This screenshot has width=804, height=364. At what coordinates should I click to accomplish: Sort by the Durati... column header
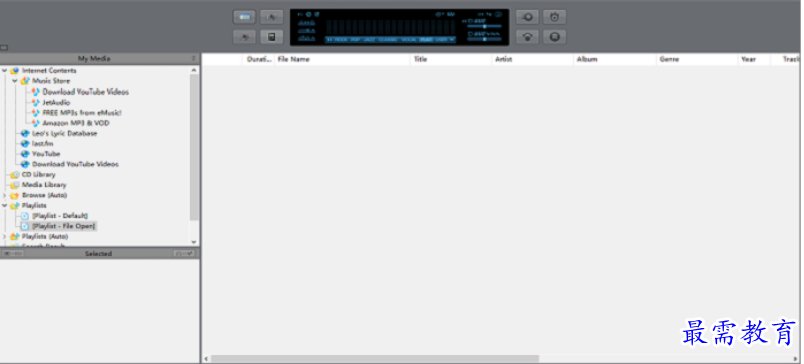pyautogui.click(x=258, y=59)
